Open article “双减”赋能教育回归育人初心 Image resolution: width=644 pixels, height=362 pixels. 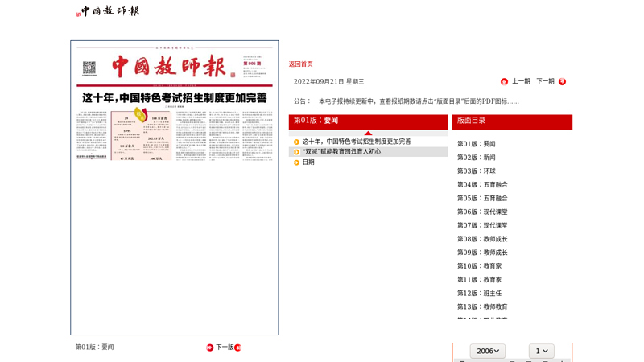click(x=341, y=152)
